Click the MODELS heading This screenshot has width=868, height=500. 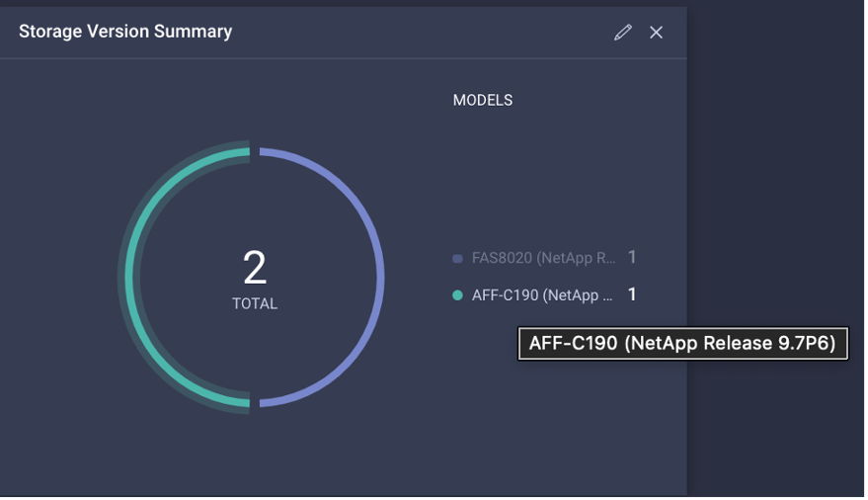pos(483,101)
